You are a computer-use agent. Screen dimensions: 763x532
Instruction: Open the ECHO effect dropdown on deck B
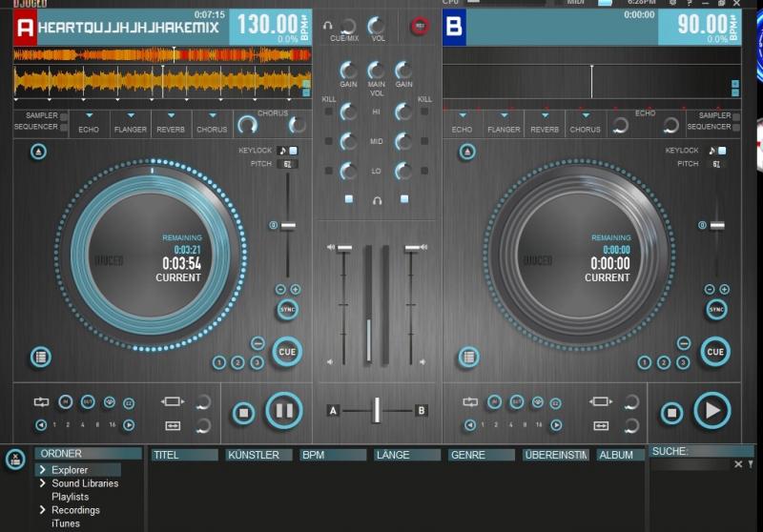(x=463, y=115)
